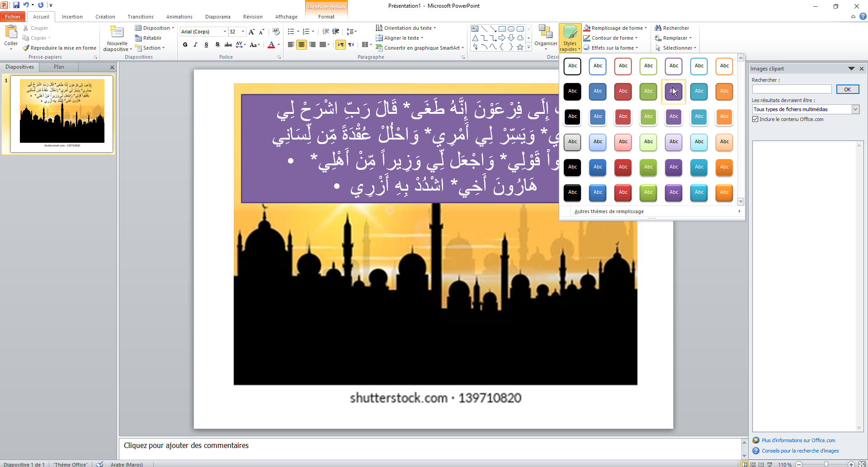868x467 pixels.
Task: Open the Format drawing tools tab
Action: tap(326, 17)
